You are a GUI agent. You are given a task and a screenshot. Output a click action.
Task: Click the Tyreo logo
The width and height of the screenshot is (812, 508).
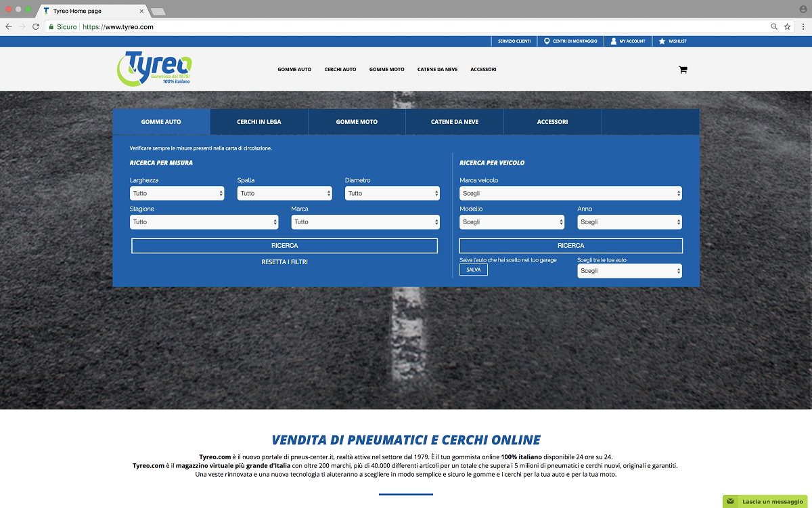155,69
